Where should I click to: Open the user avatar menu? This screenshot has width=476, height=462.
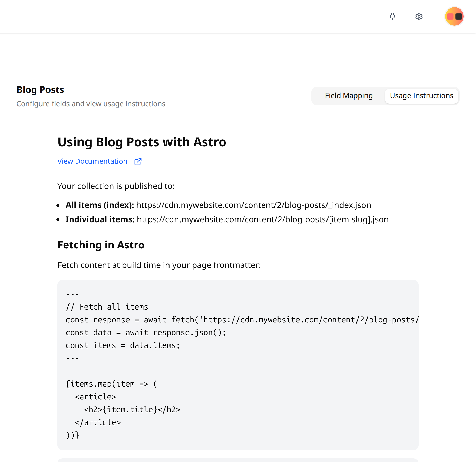point(454,16)
